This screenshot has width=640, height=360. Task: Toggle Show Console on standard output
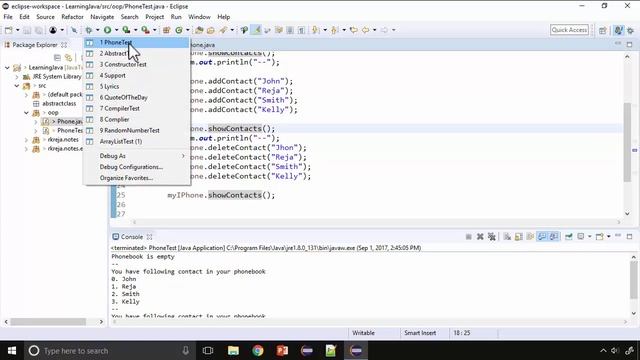tap(542, 237)
